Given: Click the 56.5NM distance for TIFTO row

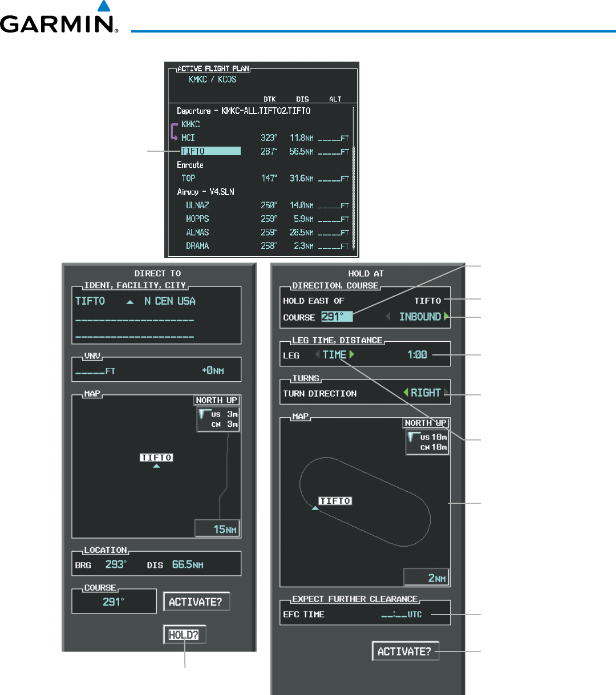Looking at the screenshot, I should tap(301, 152).
